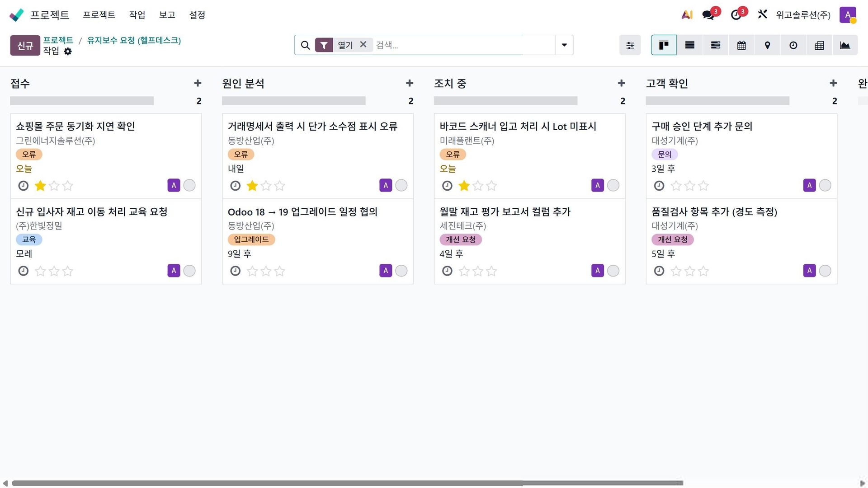Open the AI assistant icon
This screenshot has width=868, height=488.
pos(687,15)
